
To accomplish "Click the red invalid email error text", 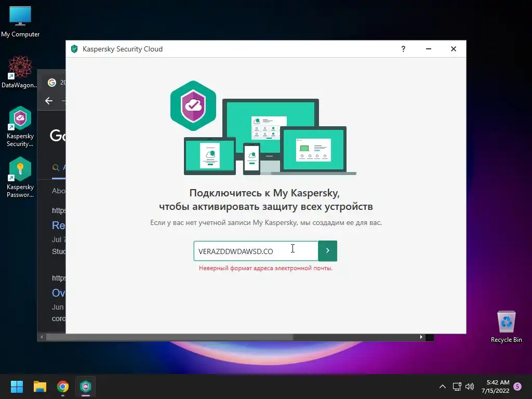I will [x=265, y=268].
